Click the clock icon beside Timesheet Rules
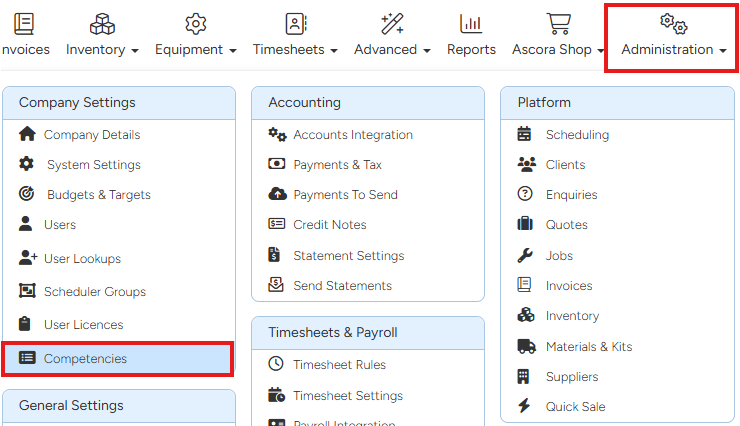The image size is (740, 426). (x=277, y=365)
